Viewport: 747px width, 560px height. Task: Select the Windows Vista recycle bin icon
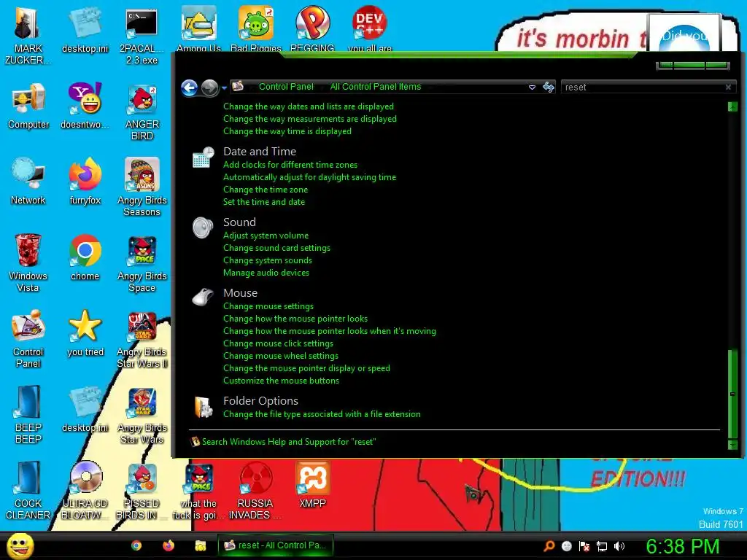pyautogui.click(x=28, y=262)
